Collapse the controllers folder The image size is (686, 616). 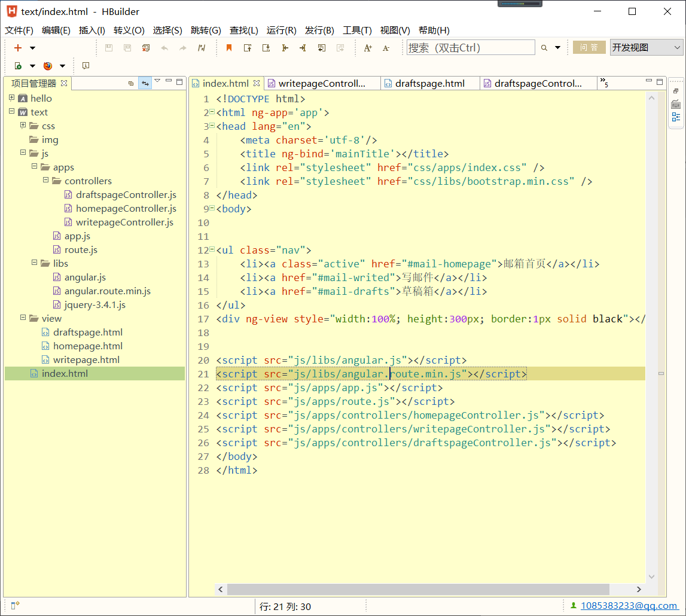pos(46,180)
